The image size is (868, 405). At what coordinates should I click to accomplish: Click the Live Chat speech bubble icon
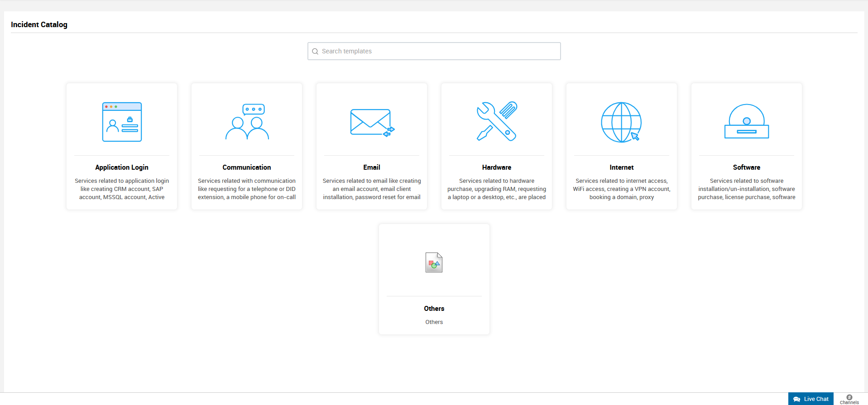click(797, 399)
